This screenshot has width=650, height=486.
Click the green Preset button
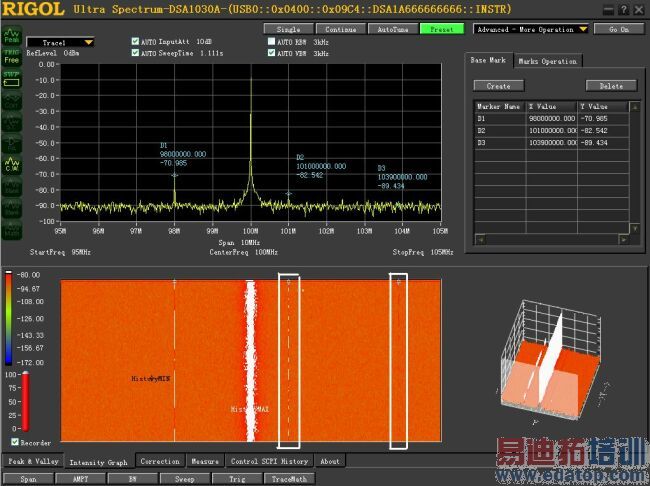tap(441, 29)
